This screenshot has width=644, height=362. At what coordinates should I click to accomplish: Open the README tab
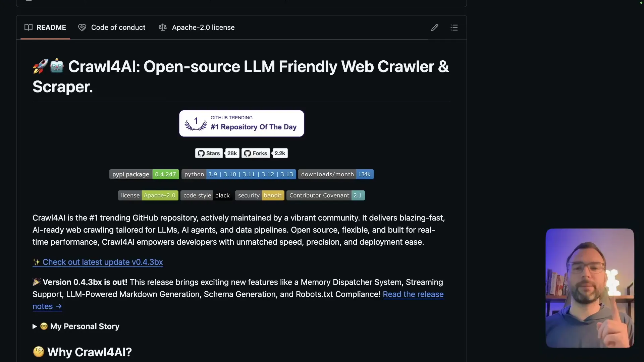pos(45,27)
